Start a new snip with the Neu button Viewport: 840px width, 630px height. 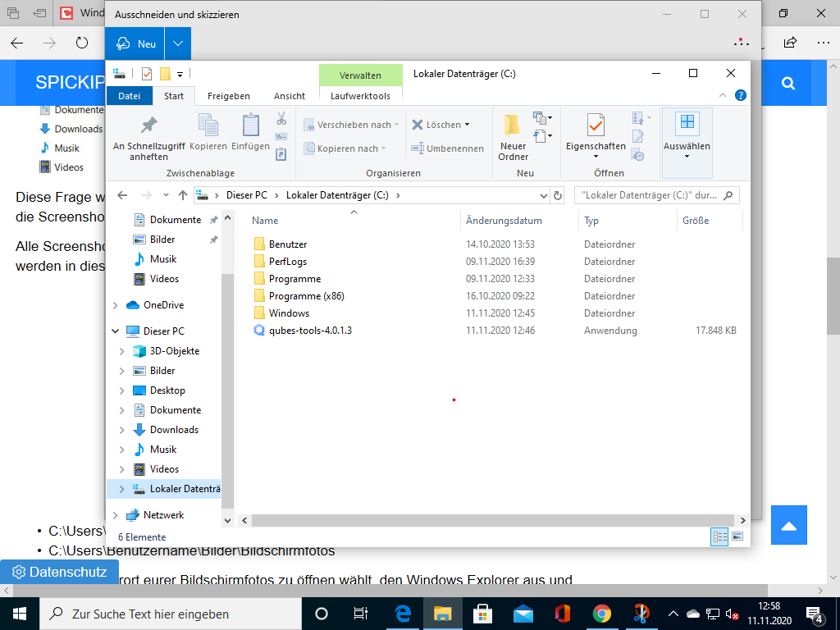134,42
